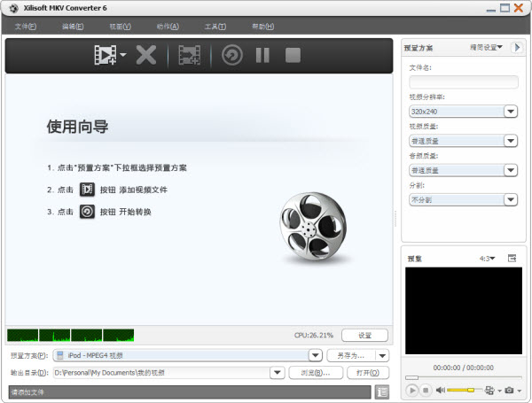Click the '00:00:00 / 00:00:00' time text
This screenshot has height=403, width=532.
click(464, 368)
